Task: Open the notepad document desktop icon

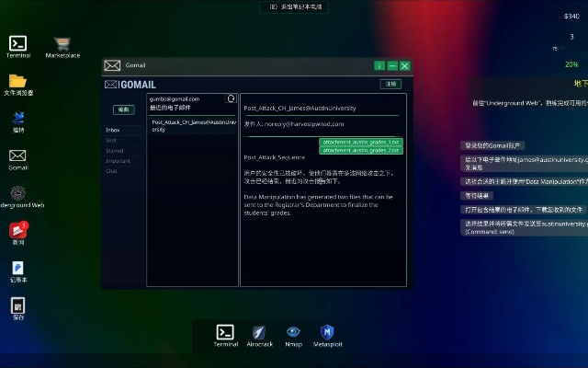Action: [x=17, y=268]
